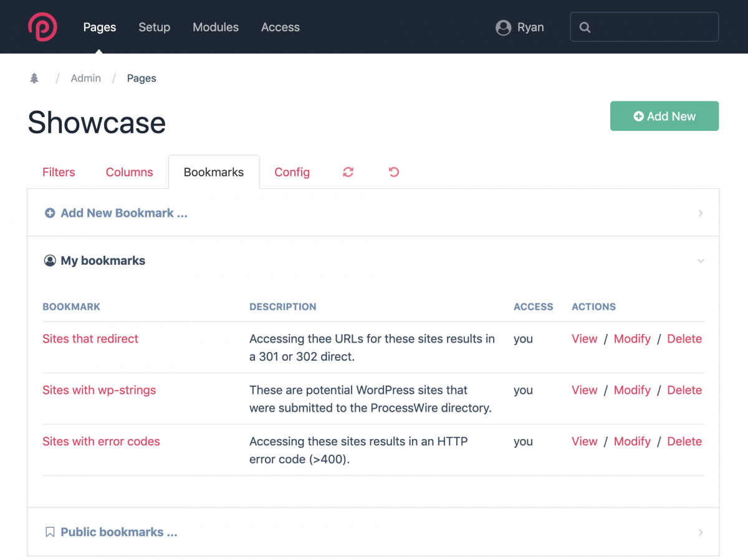
Task: Switch to the Config tab
Action: tap(292, 172)
